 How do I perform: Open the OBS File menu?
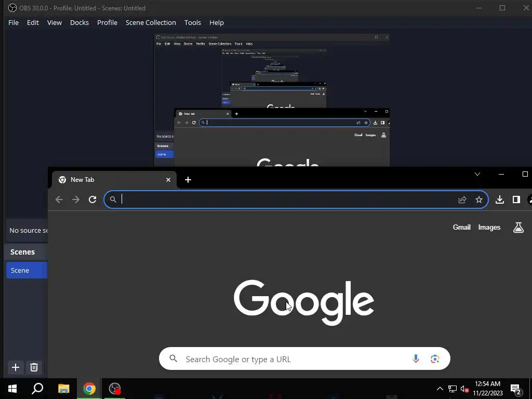(14, 22)
